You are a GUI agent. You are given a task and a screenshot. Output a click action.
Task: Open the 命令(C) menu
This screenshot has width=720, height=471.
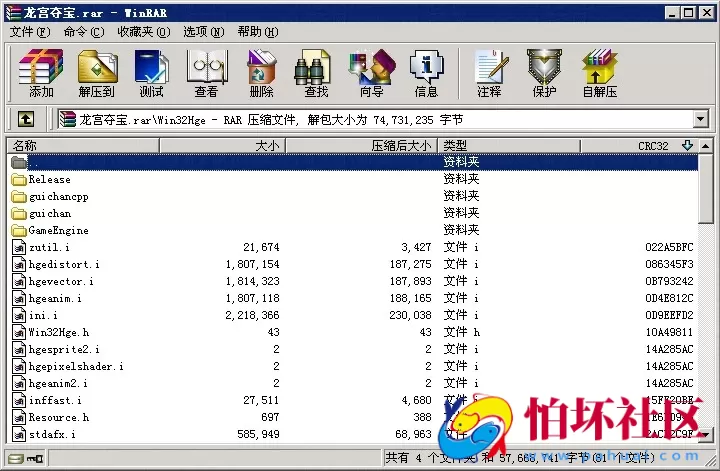[x=84, y=32]
